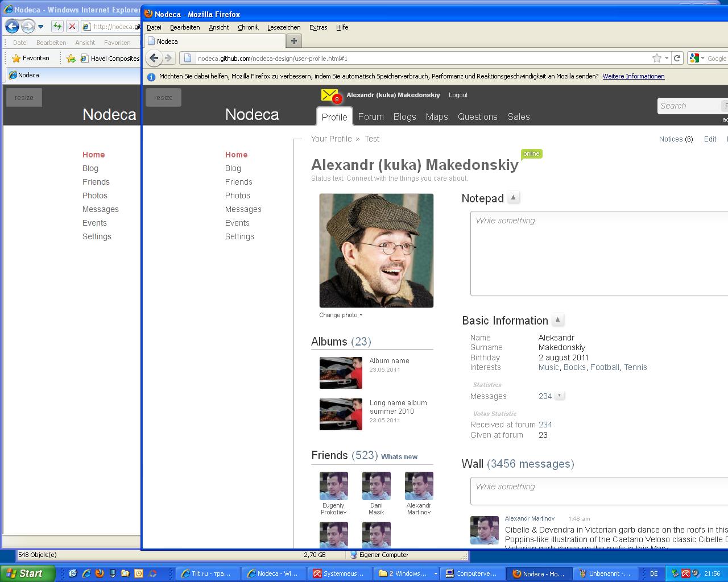The width and height of the screenshot is (728, 582).
Task: Go to the Questions tab
Action: point(478,117)
